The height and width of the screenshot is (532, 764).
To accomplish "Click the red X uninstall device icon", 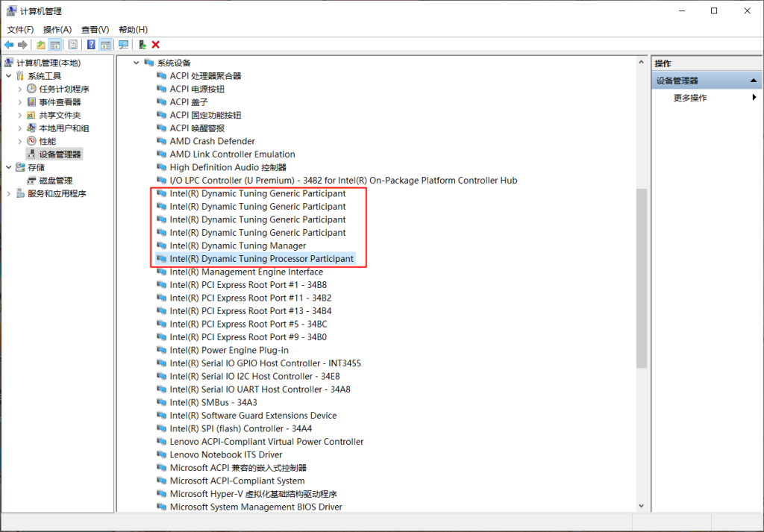I will pos(156,45).
